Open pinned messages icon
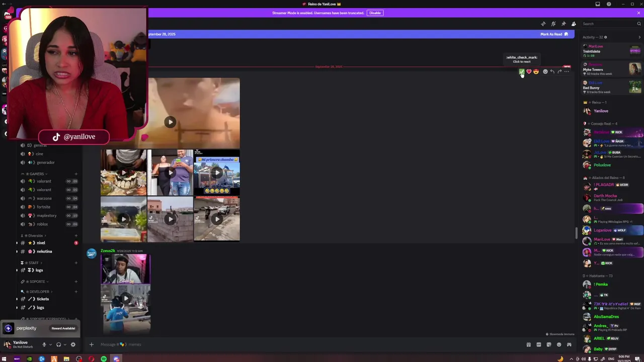 coord(563,24)
